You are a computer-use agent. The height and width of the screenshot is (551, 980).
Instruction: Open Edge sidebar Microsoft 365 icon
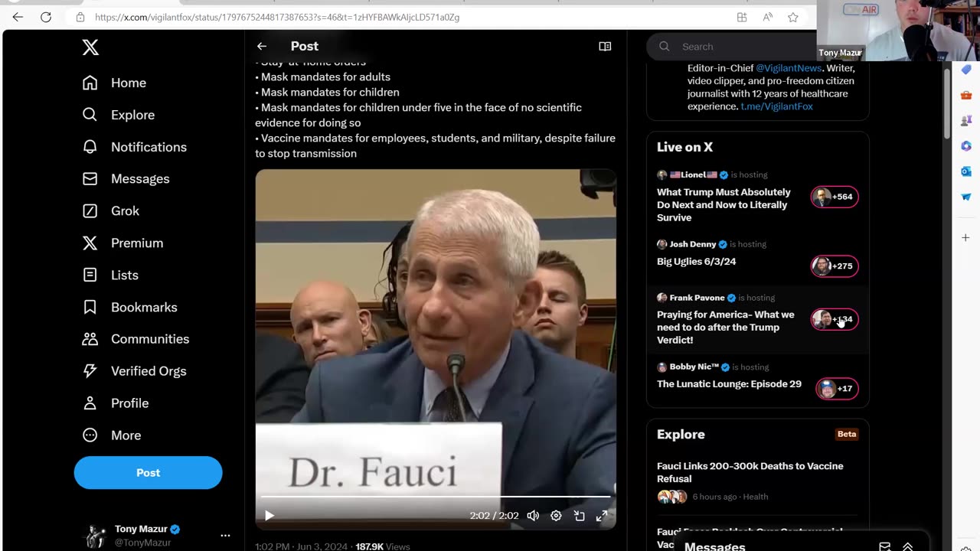coord(966,146)
